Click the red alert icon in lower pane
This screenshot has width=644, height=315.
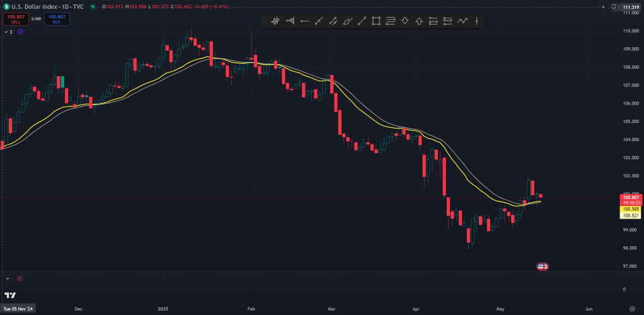coord(20,278)
